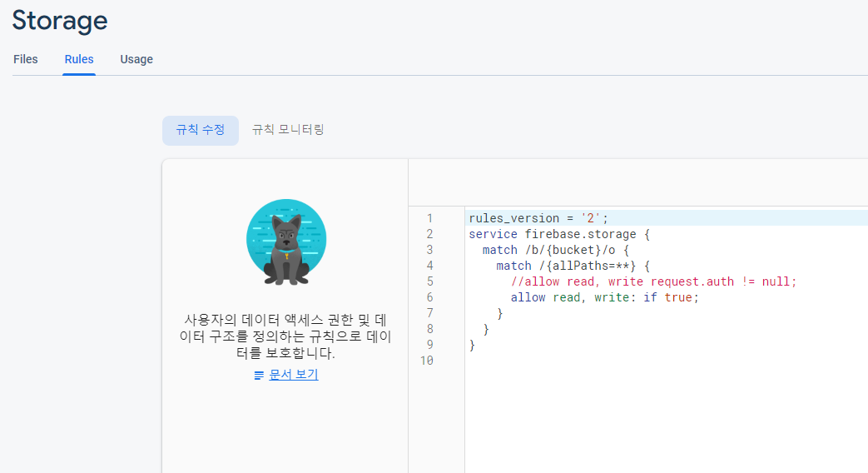Click the closing brace on line 9
Image resolution: width=868 pixels, height=473 pixels.
[x=472, y=345]
